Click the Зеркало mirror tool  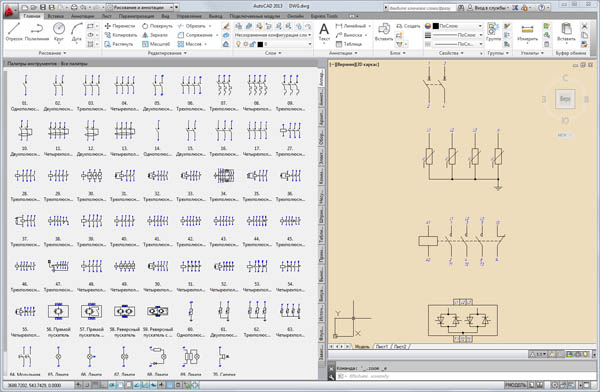155,35
